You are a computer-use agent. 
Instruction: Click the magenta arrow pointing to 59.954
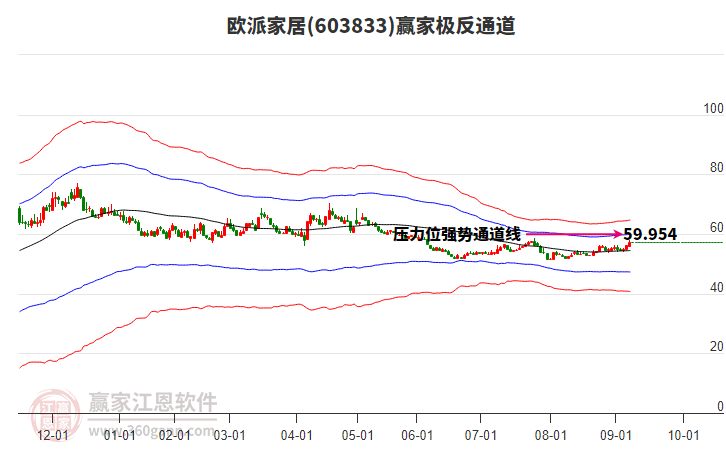tap(573, 234)
